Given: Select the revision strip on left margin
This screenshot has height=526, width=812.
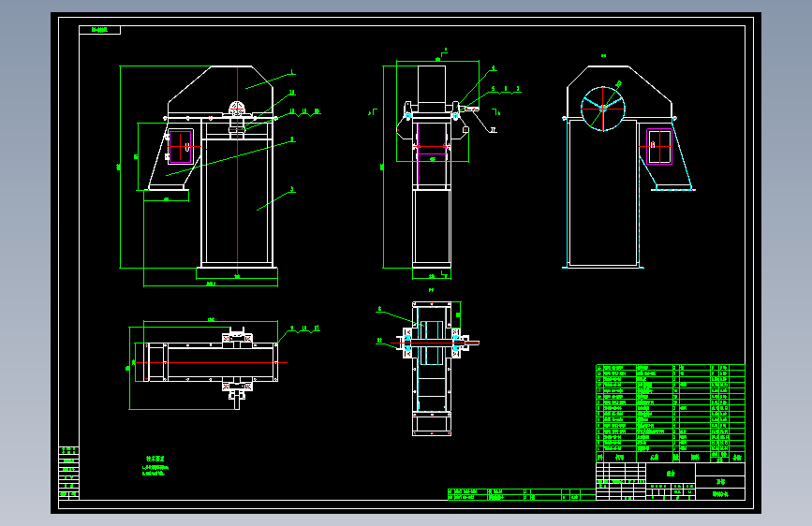Looking at the screenshot, I should click(x=69, y=473).
